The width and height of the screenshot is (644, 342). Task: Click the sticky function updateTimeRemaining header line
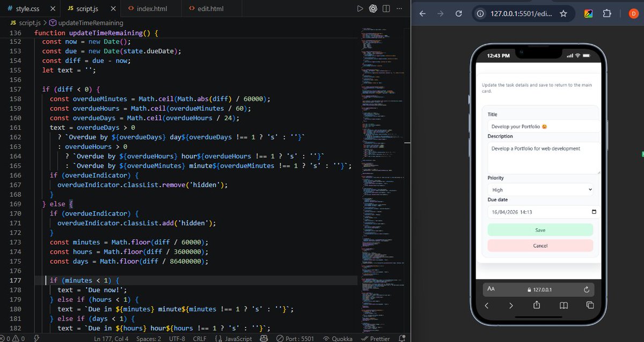tap(97, 33)
